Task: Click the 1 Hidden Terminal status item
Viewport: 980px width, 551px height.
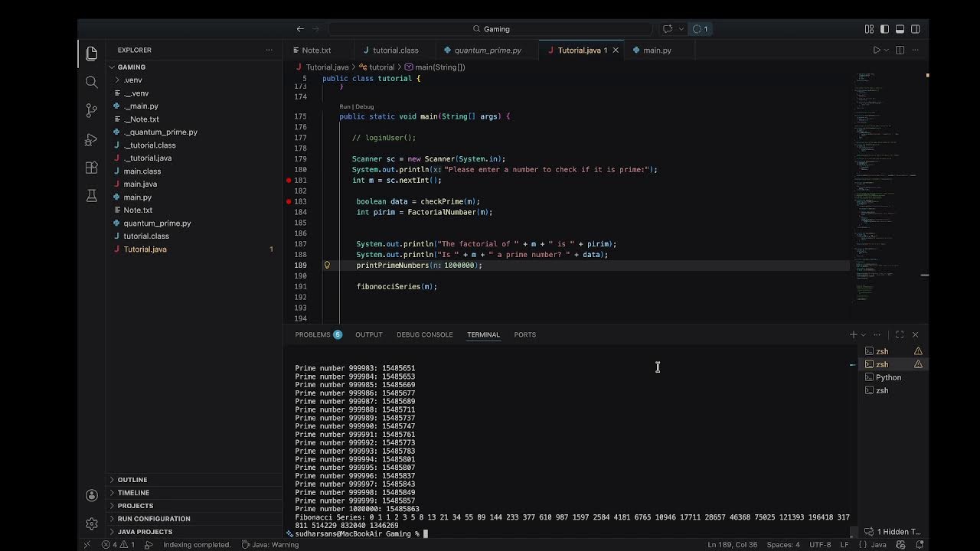Action: tap(893, 532)
